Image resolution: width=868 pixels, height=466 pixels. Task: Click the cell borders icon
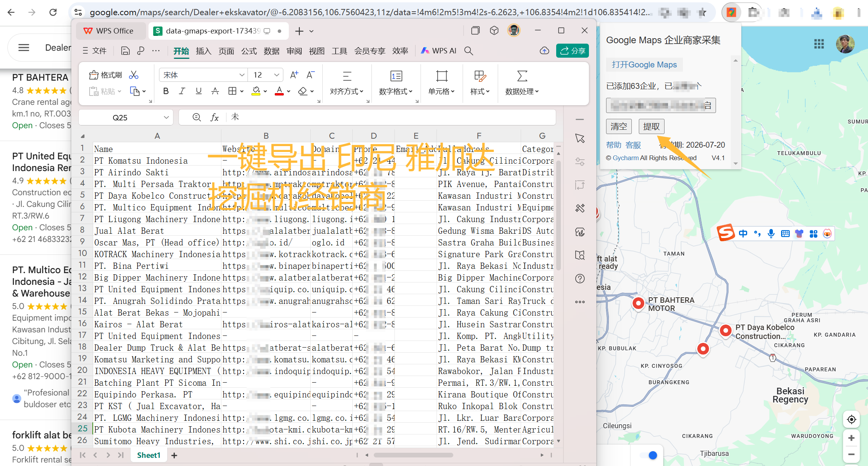pyautogui.click(x=232, y=91)
